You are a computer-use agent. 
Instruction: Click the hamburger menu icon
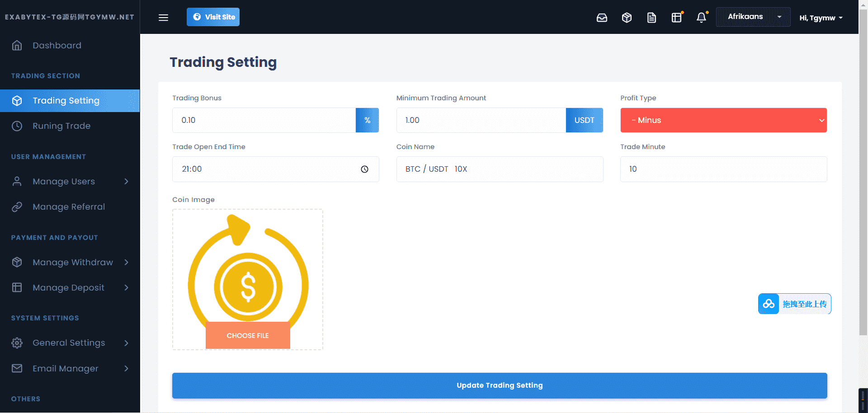pyautogui.click(x=163, y=18)
